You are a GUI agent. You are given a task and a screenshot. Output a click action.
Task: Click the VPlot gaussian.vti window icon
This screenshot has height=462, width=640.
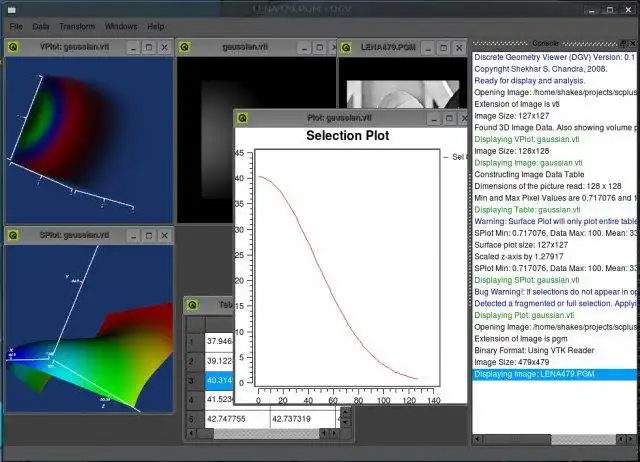(14, 47)
